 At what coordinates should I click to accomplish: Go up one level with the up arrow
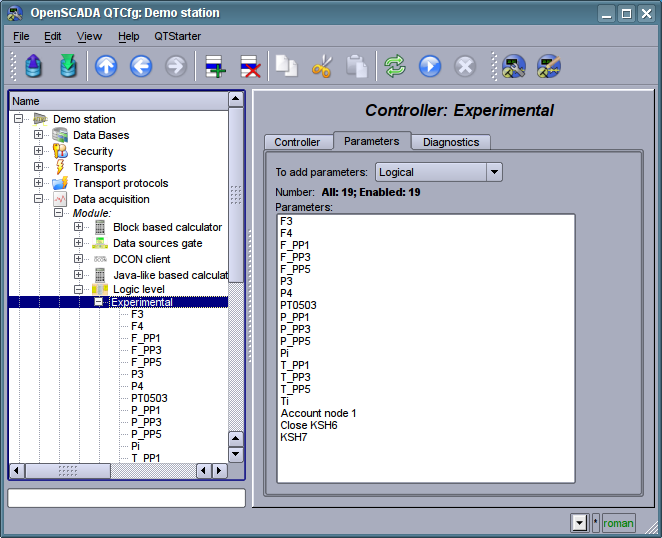(x=106, y=66)
